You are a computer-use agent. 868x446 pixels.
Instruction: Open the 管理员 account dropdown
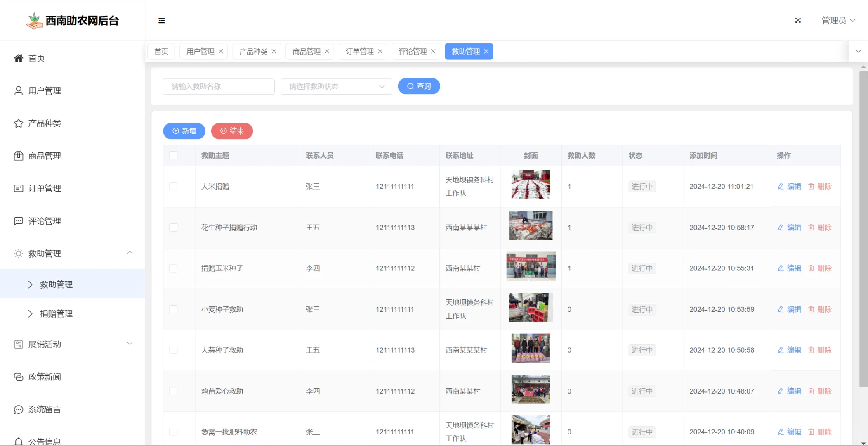[x=838, y=20]
